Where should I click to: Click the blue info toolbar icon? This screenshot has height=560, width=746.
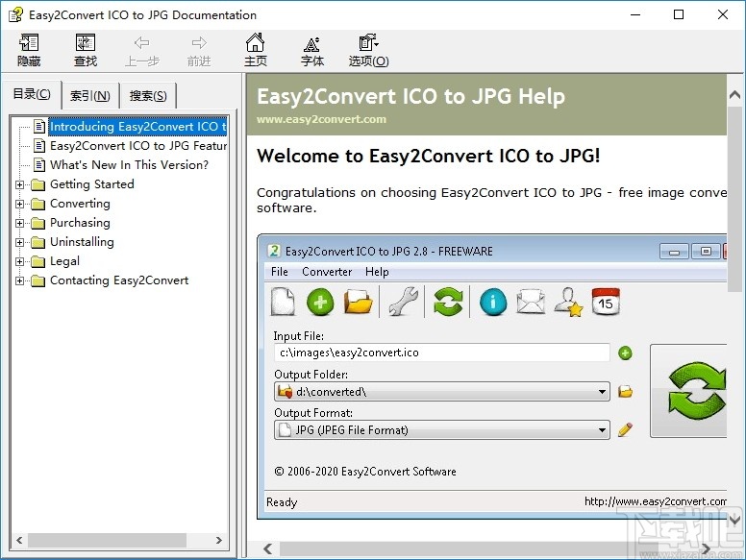493,302
